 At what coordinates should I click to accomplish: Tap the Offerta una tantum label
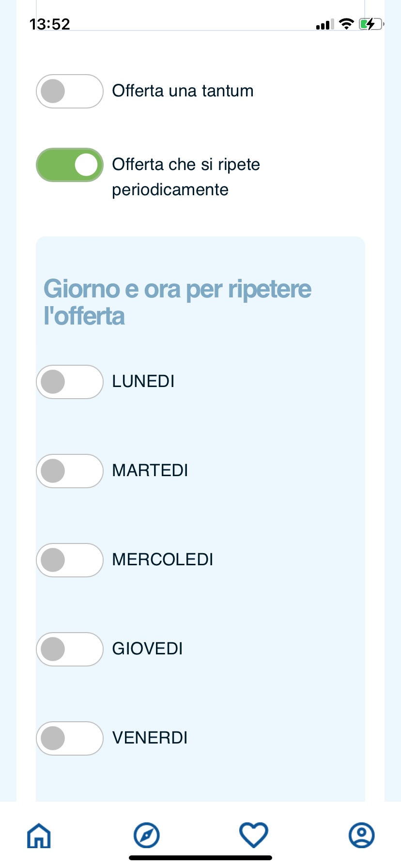tap(183, 91)
